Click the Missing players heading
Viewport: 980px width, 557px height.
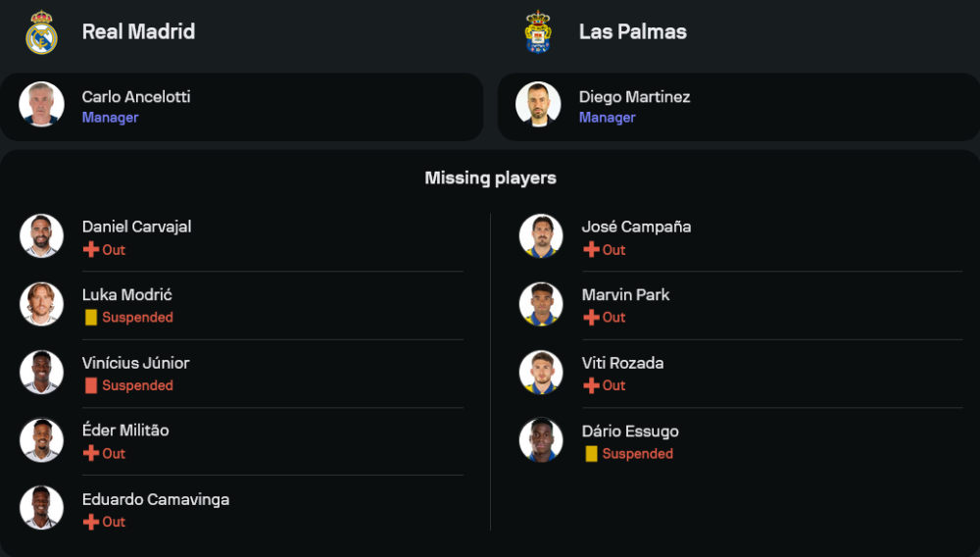coord(490,177)
